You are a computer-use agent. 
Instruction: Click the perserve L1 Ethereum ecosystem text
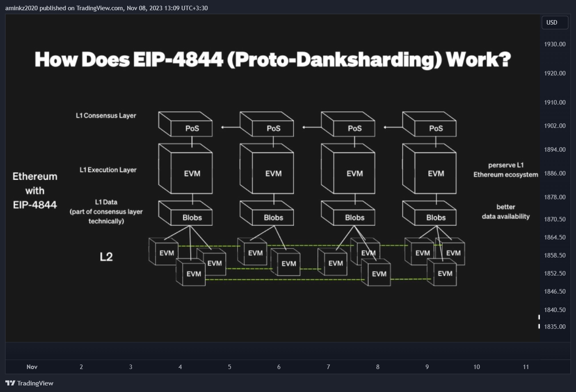[x=506, y=170]
